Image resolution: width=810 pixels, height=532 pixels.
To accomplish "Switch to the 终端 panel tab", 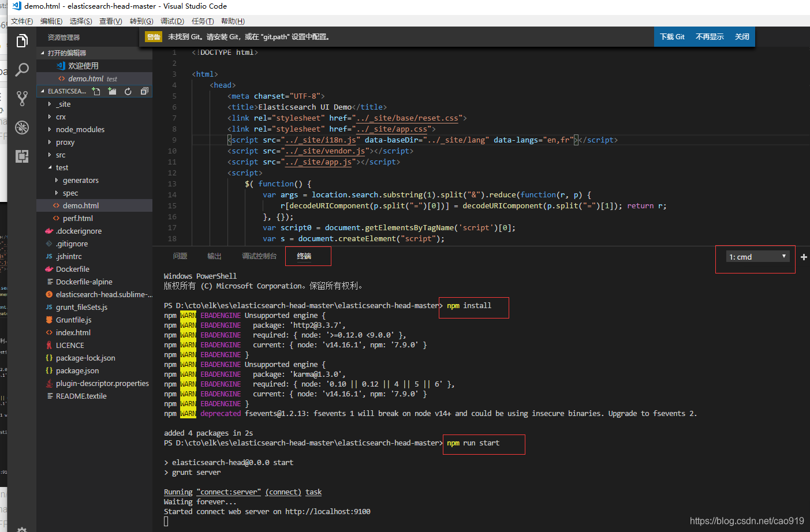I will pos(304,256).
